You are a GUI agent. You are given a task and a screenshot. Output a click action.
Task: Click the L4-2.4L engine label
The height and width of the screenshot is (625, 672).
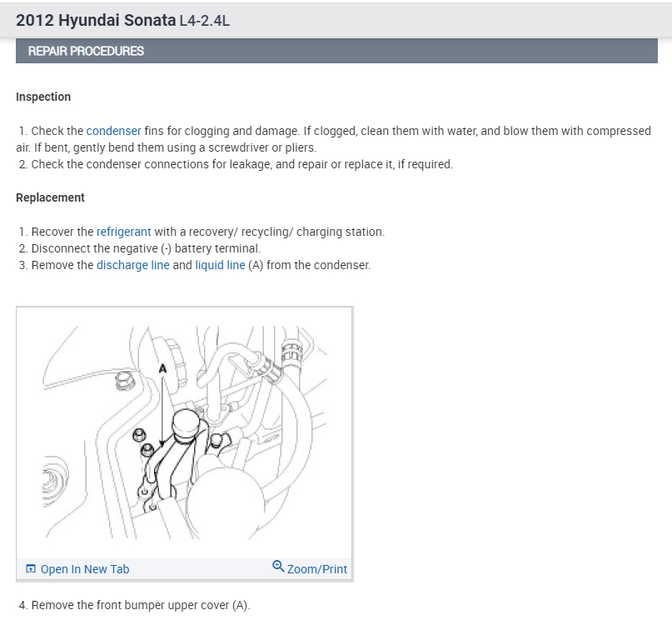pos(204,21)
